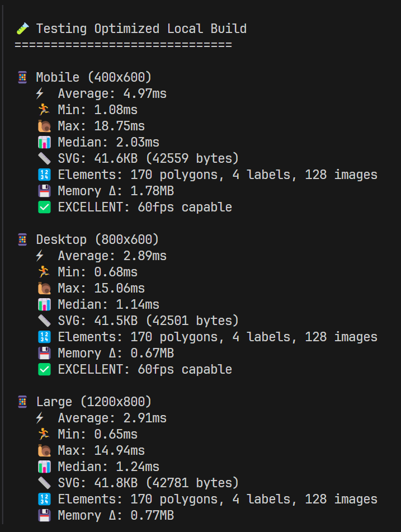
Task: Click the phone icon next to Large (1200x800)
Action: [x=22, y=402]
